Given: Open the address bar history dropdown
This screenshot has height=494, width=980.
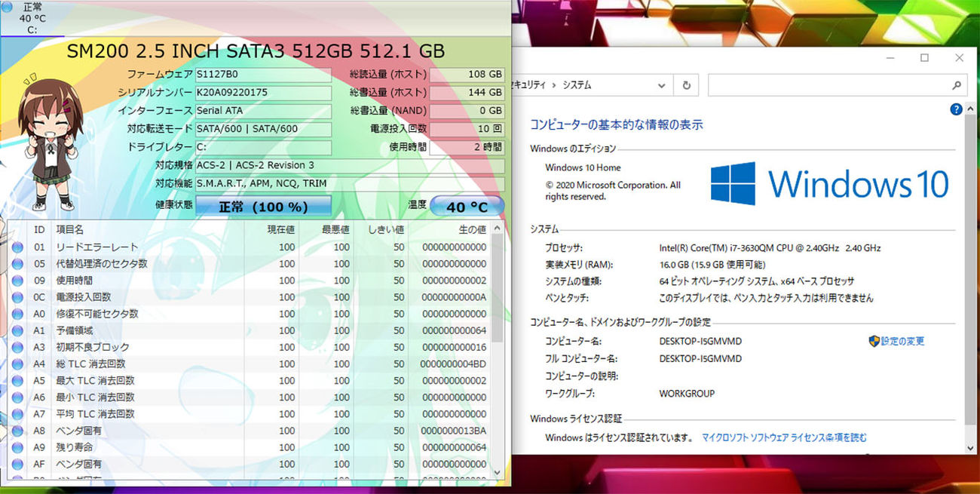Looking at the screenshot, I should pyautogui.click(x=662, y=85).
